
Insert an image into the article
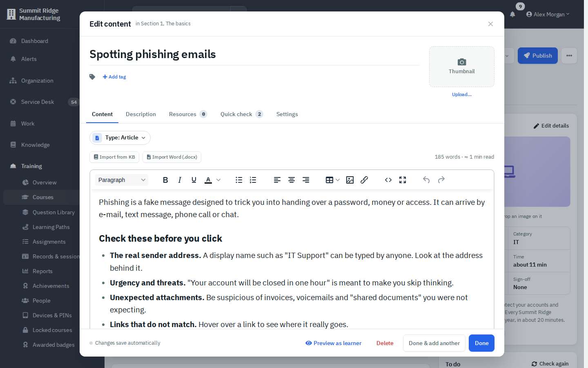(x=350, y=180)
